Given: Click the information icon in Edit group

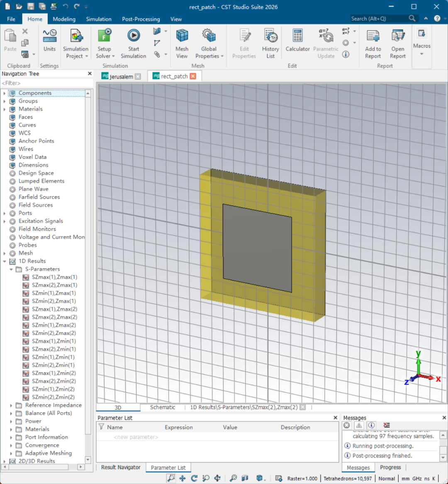Looking at the screenshot, I should tap(346, 55).
